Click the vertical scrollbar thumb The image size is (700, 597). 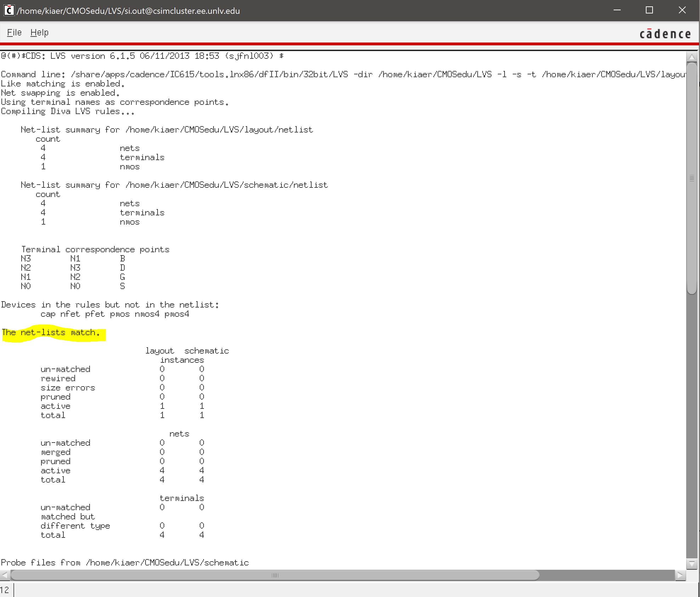coord(692,178)
